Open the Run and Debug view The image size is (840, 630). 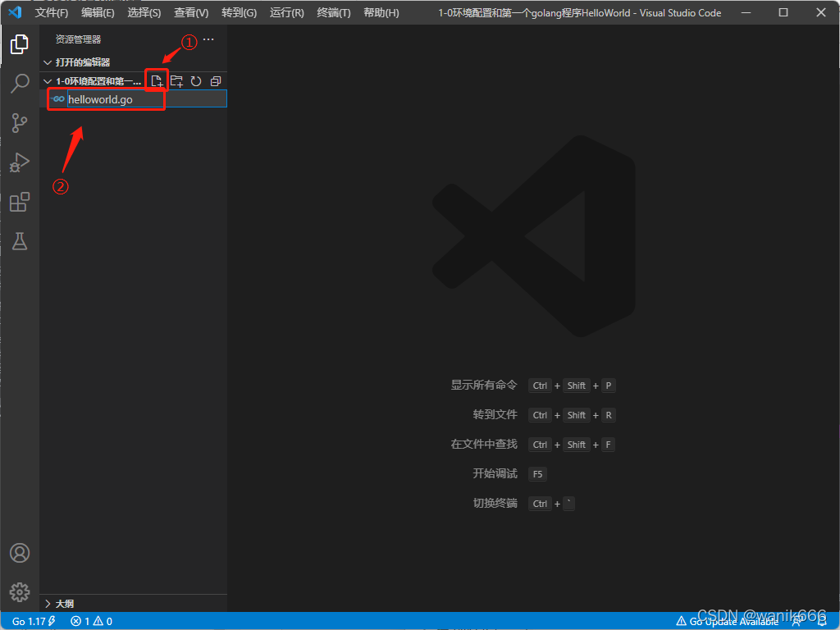tap(20, 162)
